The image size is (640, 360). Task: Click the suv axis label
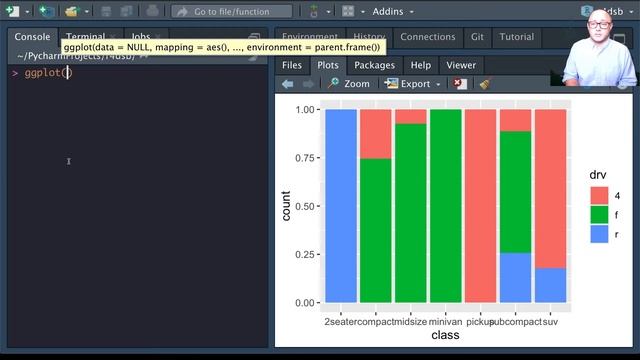point(550,322)
